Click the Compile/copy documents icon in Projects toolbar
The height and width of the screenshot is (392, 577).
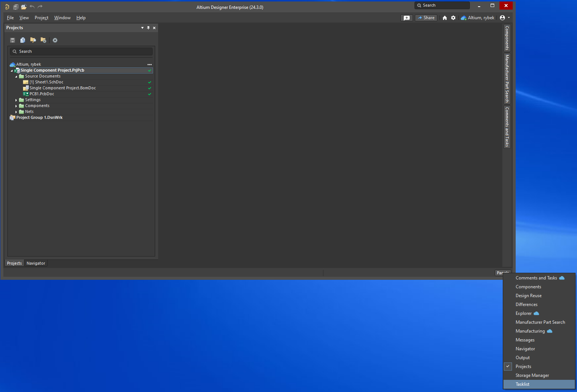(23, 40)
